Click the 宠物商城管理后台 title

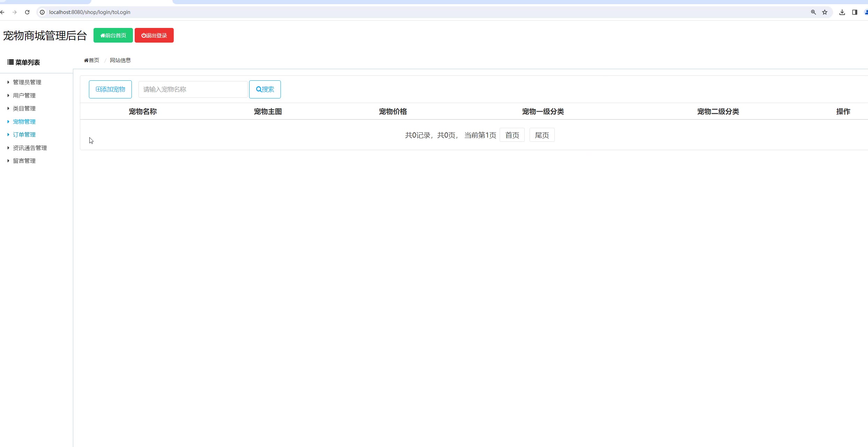(x=45, y=36)
